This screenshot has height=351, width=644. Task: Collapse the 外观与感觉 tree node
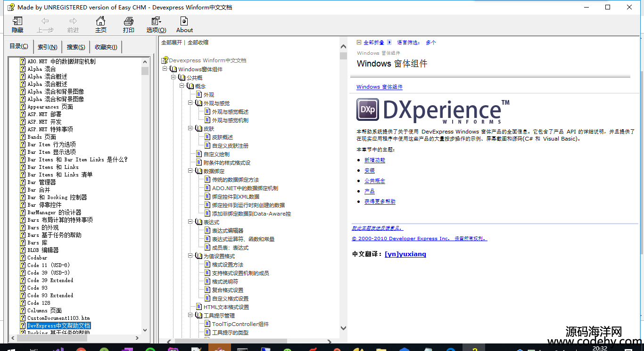[x=190, y=103]
